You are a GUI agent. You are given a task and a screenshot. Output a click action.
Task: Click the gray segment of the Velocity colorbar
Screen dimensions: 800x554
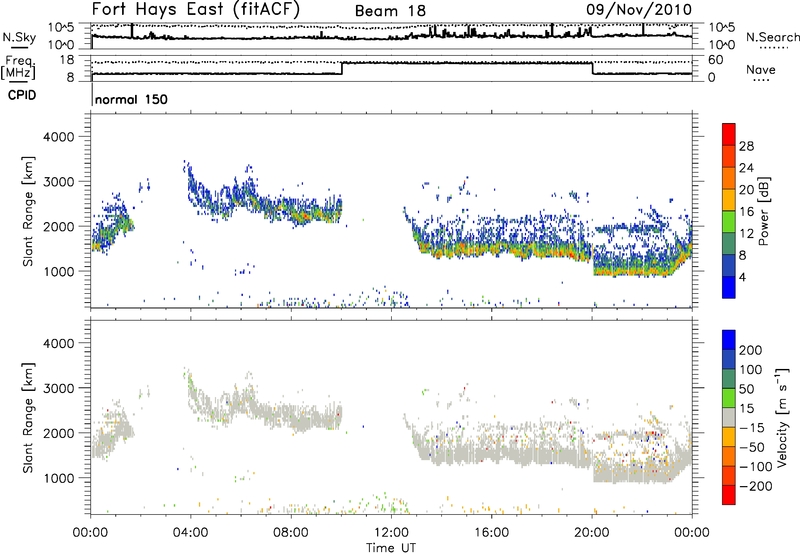coord(729,417)
